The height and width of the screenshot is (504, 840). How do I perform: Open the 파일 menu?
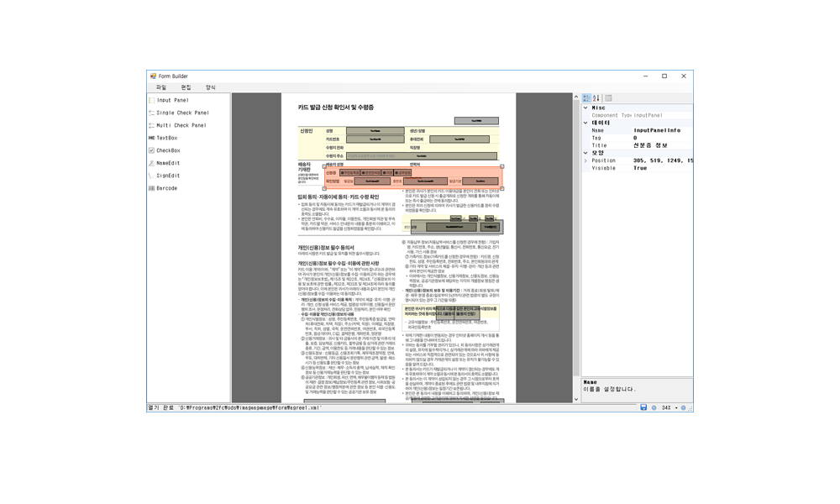point(161,87)
